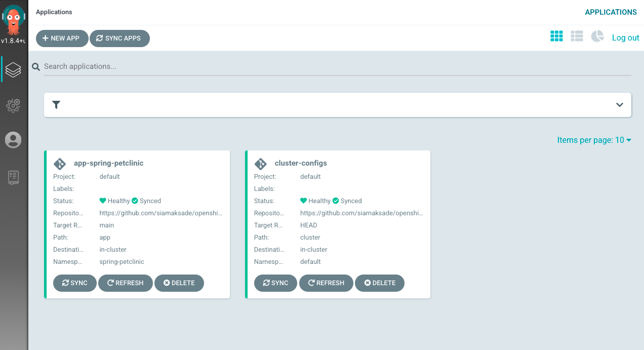Image resolution: width=644 pixels, height=350 pixels.
Task: Open Settings gears icon in sidebar
Action: click(x=13, y=105)
